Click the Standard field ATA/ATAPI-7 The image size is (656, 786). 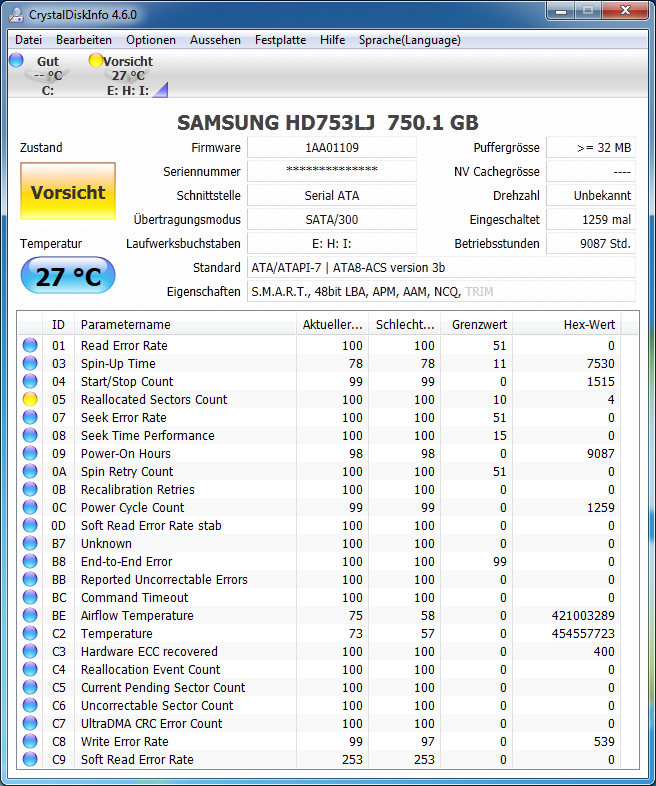pos(442,267)
